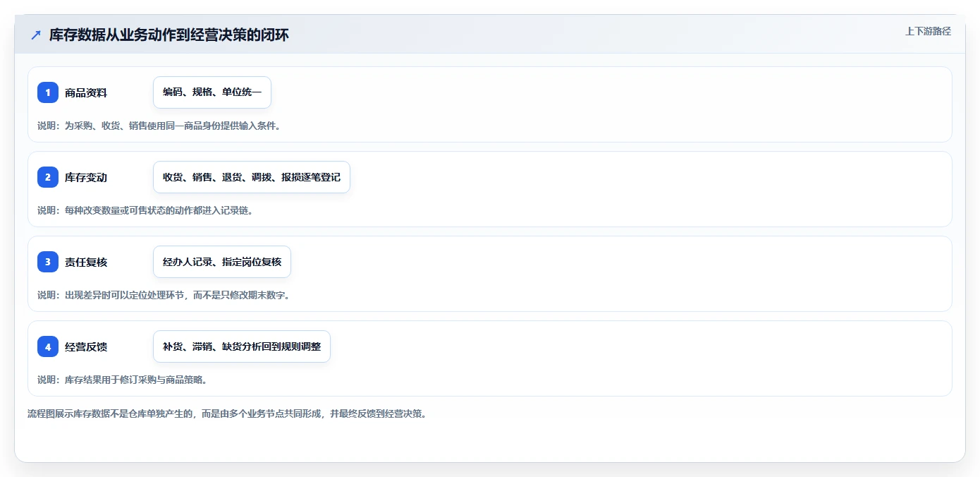Click step number 3 badge
The height and width of the screenshot is (477, 980).
coord(48,262)
